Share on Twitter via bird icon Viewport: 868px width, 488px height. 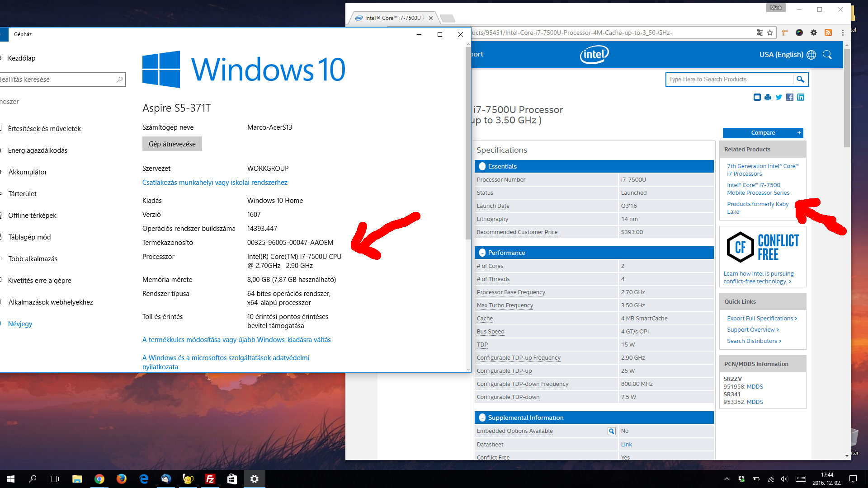pyautogui.click(x=778, y=97)
